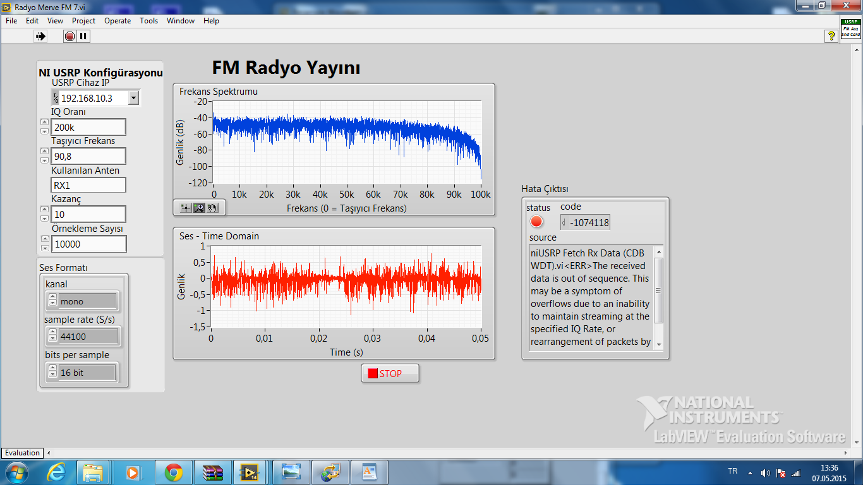Image resolution: width=863 pixels, height=504 pixels.
Task: Open the Tools menu
Action: 149,21
